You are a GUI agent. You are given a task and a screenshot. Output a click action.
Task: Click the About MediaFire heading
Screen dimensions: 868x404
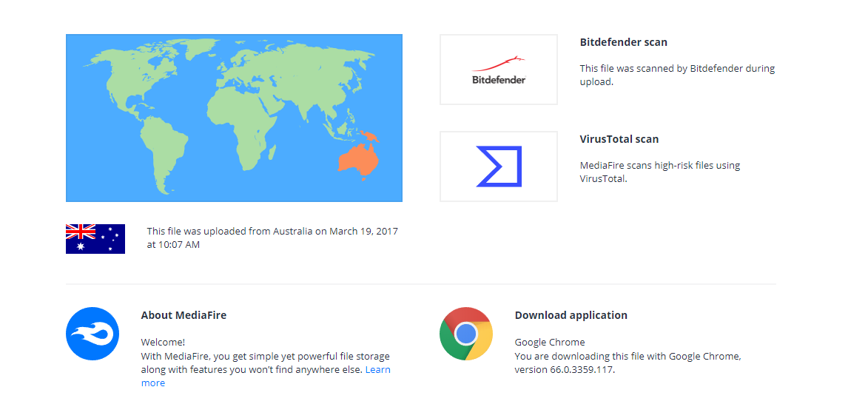(x=184, y=315)
